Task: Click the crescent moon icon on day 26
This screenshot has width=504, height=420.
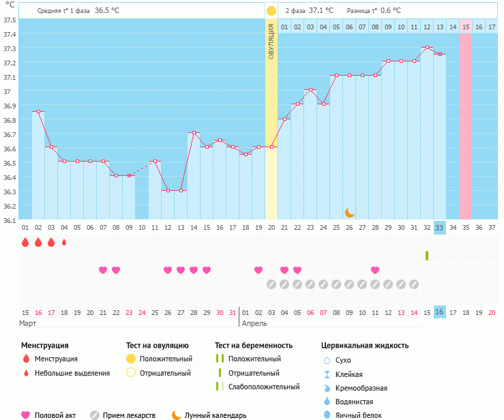Action: (349, 212)
